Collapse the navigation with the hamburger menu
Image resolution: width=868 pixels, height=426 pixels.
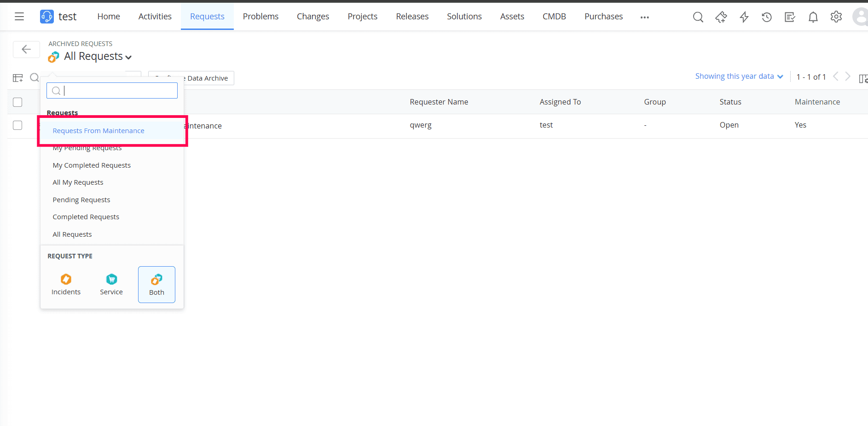pyautogui.click(x=19, y=16)
